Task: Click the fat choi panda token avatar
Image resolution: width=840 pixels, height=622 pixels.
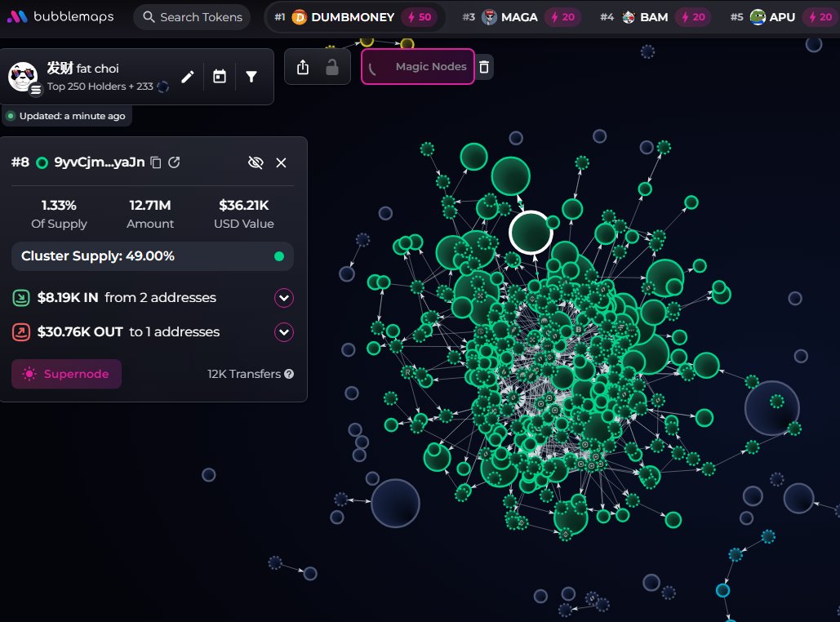Action: pos(23,76)
